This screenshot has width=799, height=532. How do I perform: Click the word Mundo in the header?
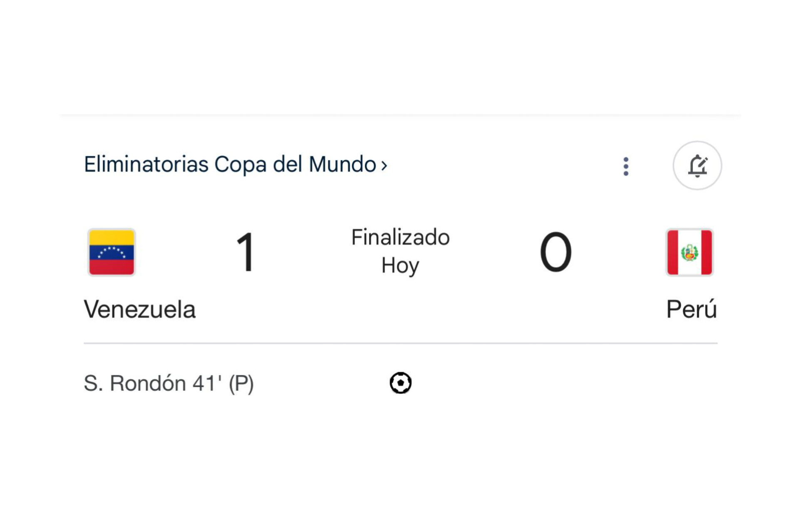[x=342, y=164]
